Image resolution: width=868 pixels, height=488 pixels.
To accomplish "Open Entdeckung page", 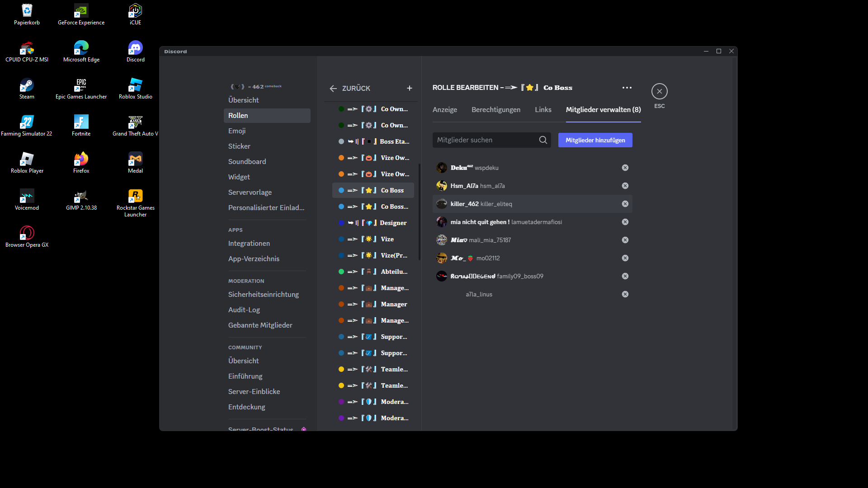I will tap(267, 407).
